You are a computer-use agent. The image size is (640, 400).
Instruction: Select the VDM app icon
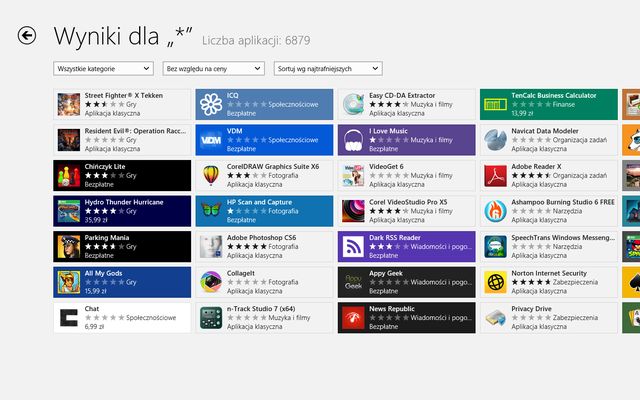coord(211,140)
